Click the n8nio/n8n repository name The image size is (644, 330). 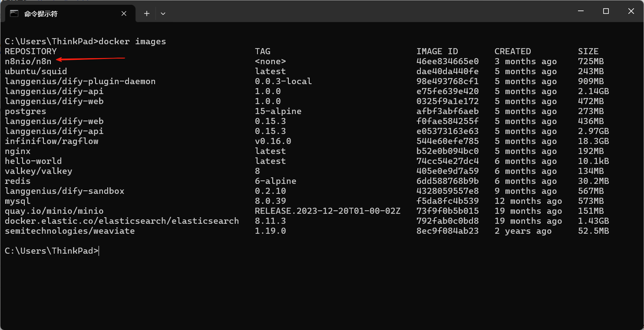click(x=28, y=62)
